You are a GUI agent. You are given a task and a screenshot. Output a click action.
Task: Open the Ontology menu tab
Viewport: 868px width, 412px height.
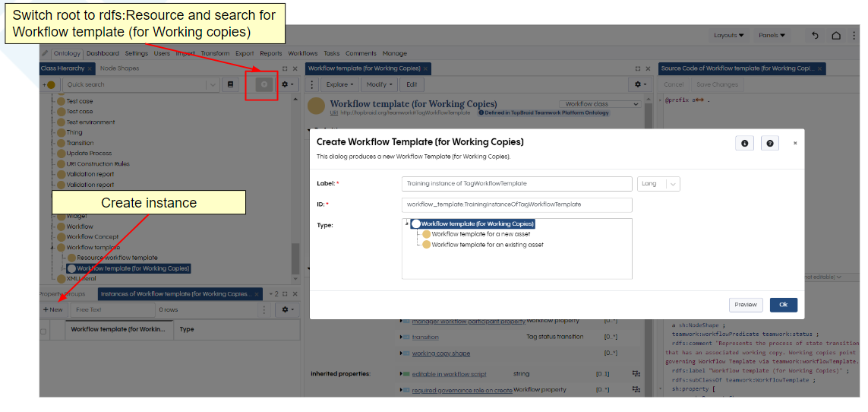click(67, 53)
